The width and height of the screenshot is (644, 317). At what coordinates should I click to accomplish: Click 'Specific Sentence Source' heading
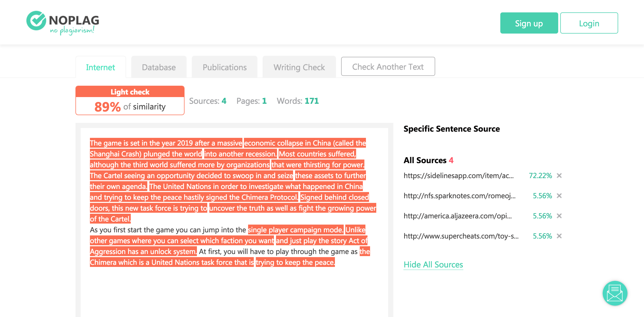[x=452, y=129]
